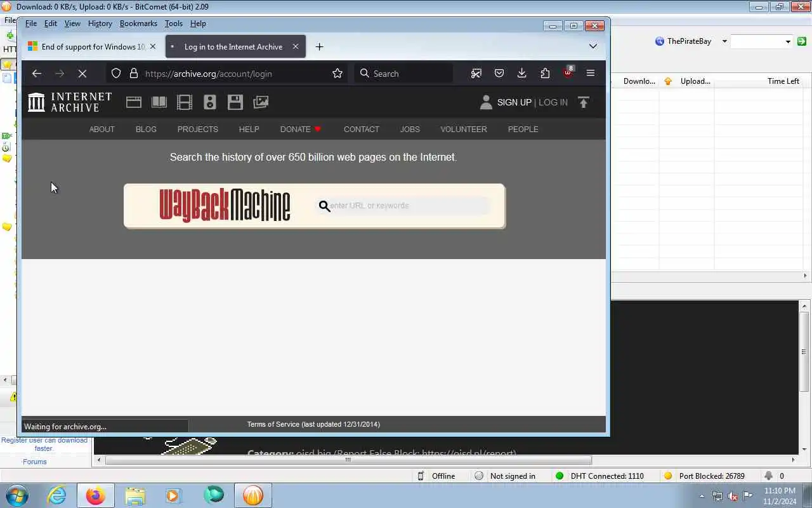Open the VOLUNTEER navigation link
Viewport: 812px width, 508px height.
[464, 129]
